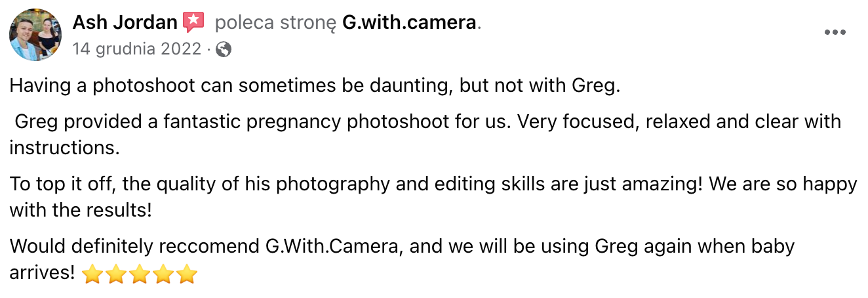The image size is (868, 298).
Task: Click the word "instructions." in the review
Action: (x=64, y=148)
